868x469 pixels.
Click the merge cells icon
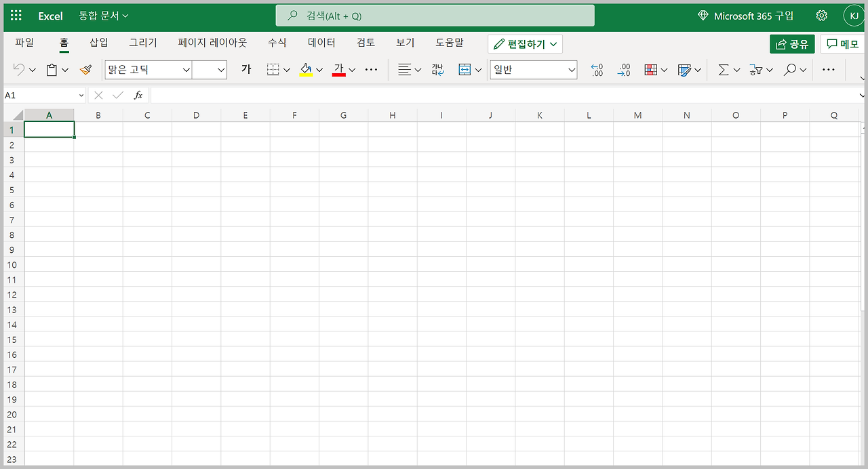click(x=465, y=70)
